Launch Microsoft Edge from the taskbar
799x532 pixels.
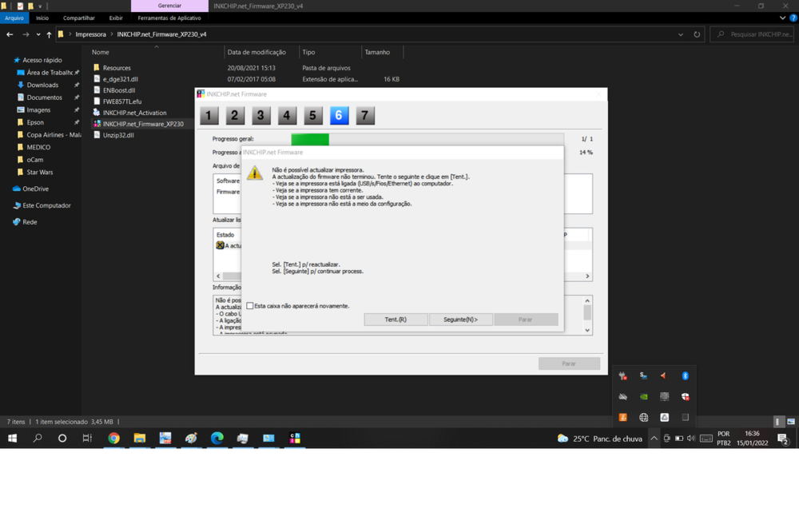[x=217, y=438]
